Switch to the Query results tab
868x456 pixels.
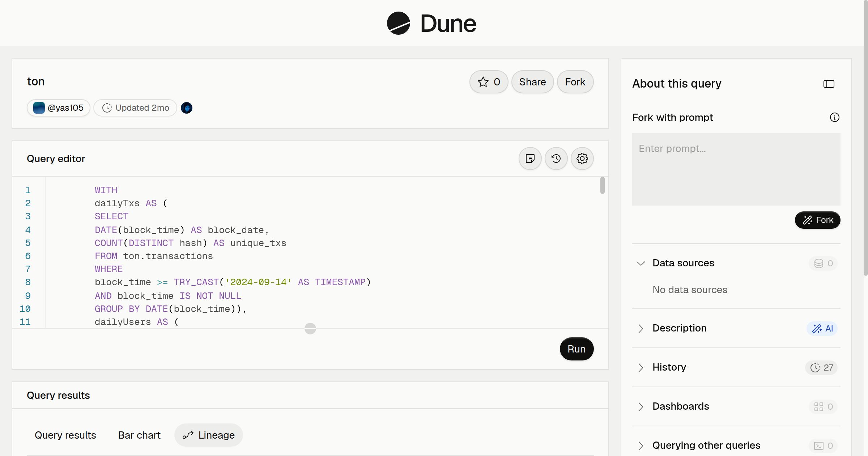65,435
